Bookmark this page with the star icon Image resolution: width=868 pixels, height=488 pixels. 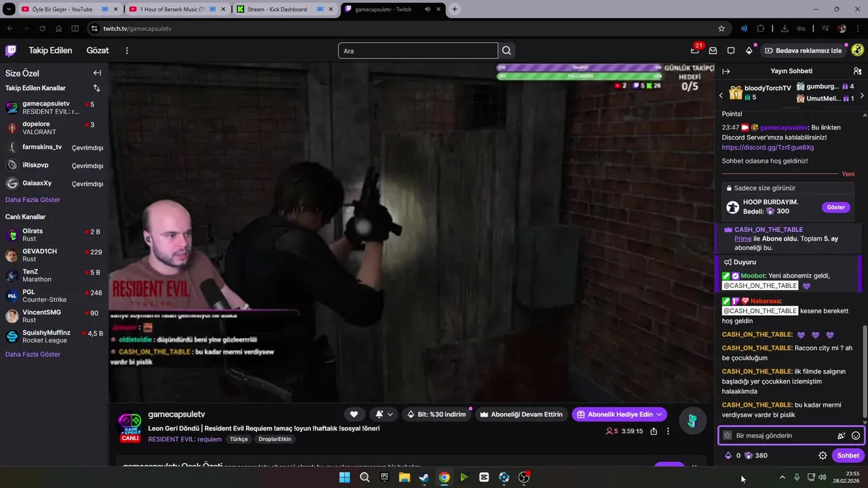[x=722, y=28]
